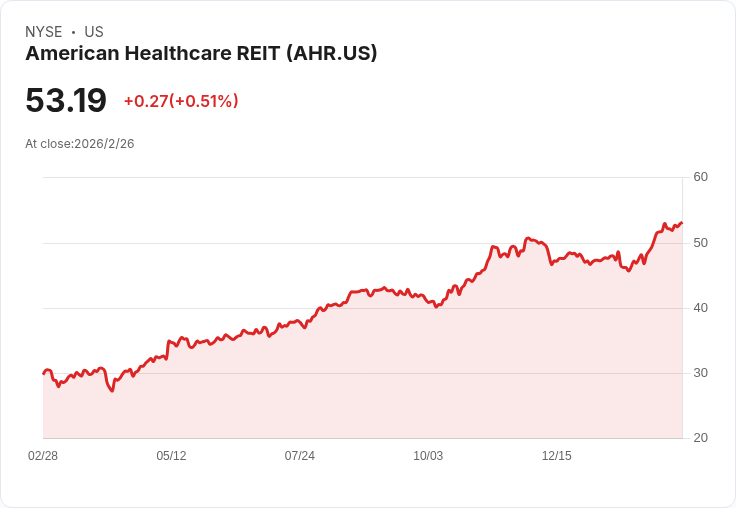Click the NYSE exchange label
Screen dimensions: 736x508
tap(44, 32)
